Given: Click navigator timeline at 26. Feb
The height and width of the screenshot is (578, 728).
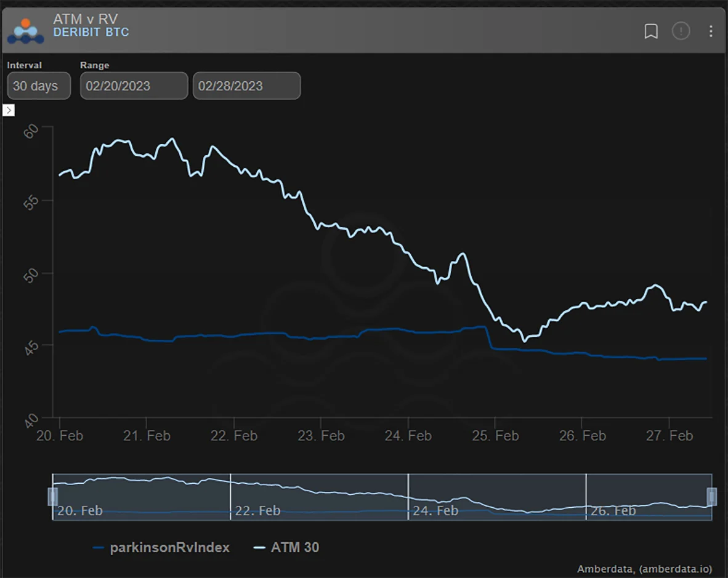Looking at the screenshot, I should 613,511.
